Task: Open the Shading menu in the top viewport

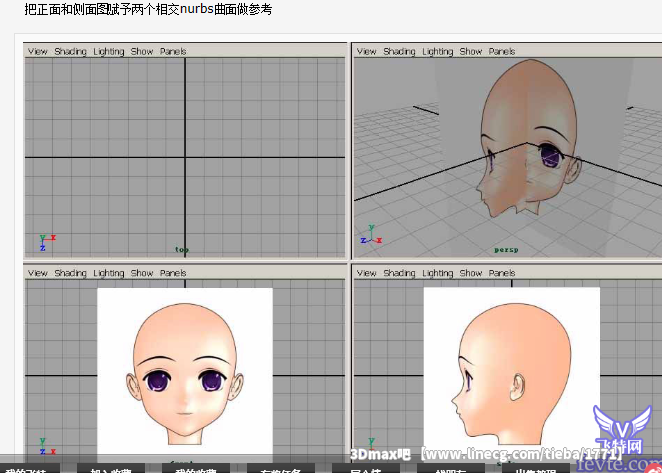Action: [x=70, y=52]
